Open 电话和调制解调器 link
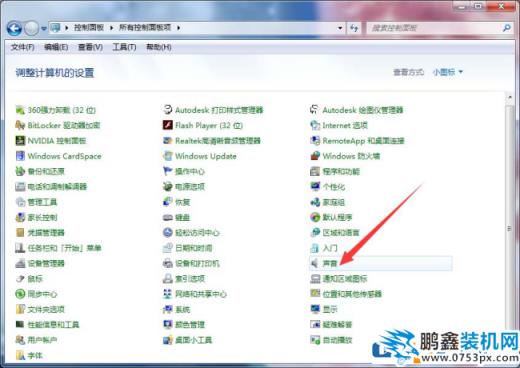The image size is (520, 368). [x=57, y=187]
